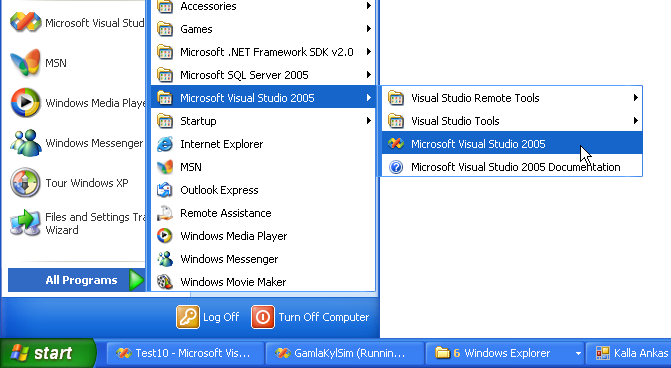Screen dimensions: 671x368
Task: Click the Log Off key icon
Action: click(x=187, y=317)
